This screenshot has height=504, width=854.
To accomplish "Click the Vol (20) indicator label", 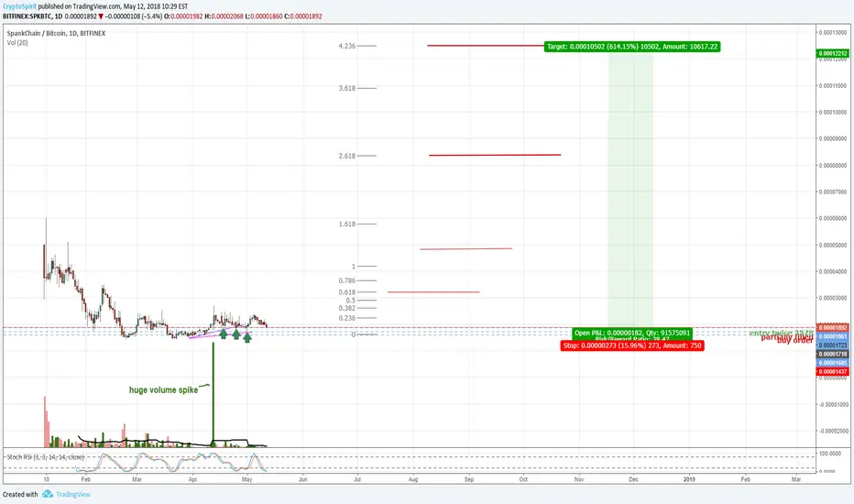I will 17,42.
